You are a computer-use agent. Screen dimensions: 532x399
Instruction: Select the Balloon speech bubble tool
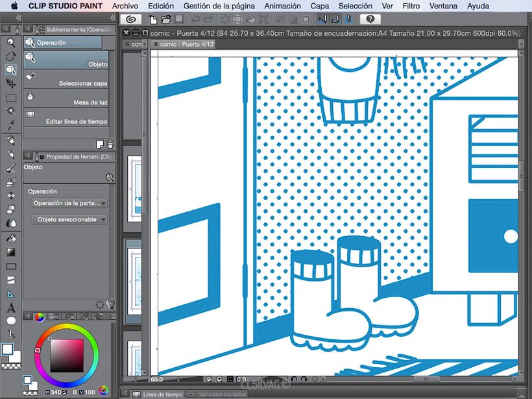[x=10, y=321]
